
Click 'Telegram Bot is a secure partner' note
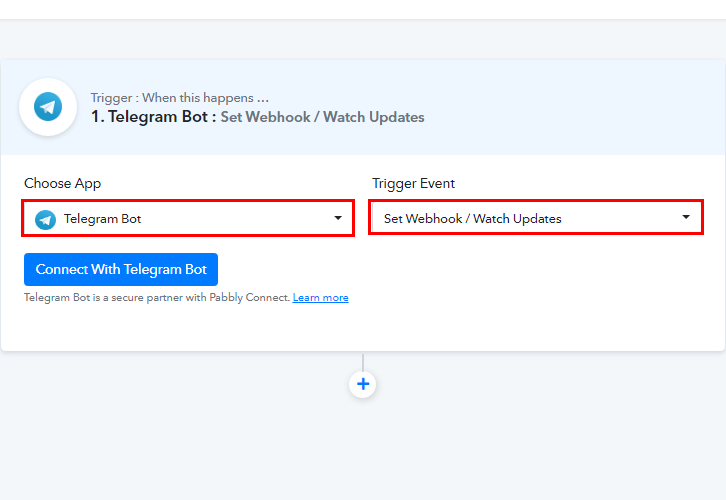[157, 298]
